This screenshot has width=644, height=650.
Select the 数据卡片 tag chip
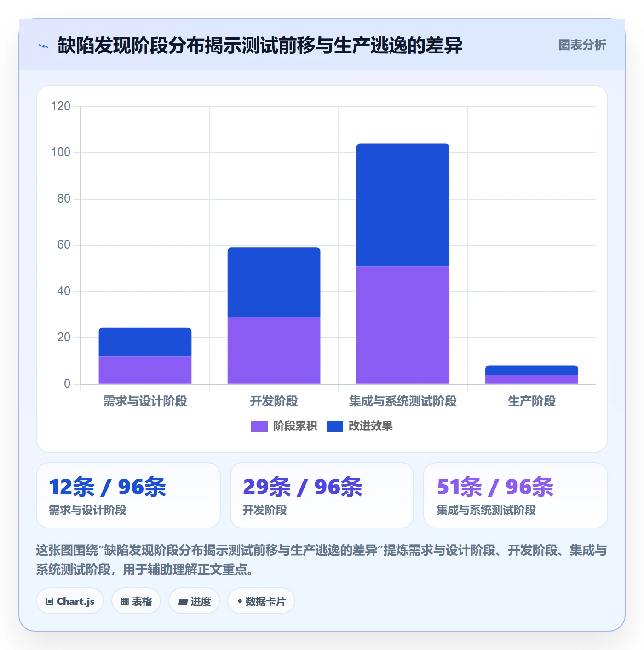tap(261, 601)
